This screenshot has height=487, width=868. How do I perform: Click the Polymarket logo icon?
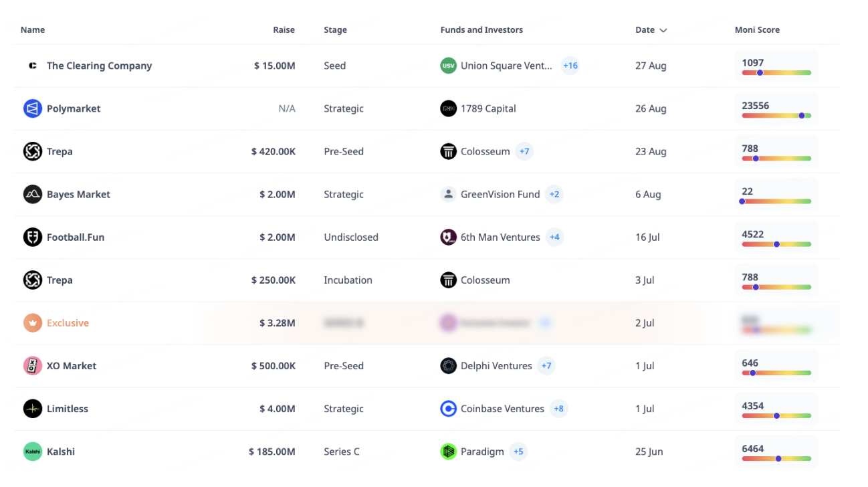click(x=33, y=108)
